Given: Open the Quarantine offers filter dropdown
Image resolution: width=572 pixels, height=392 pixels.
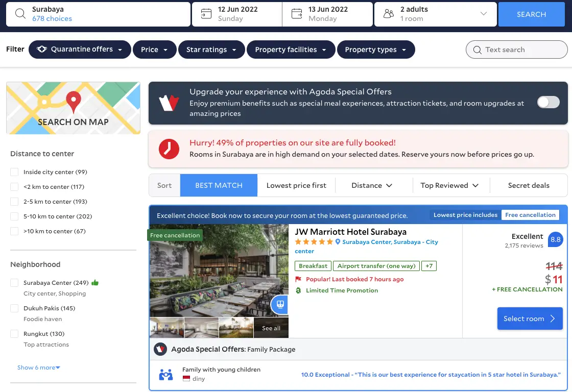Looking at the screenshot, I should [80, 50].
